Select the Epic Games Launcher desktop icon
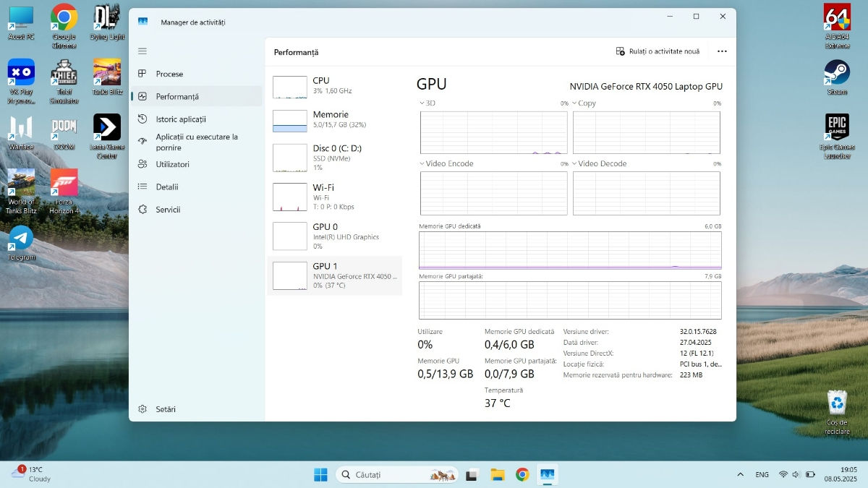868x488 pixels. pyautogui.click(x=837, y=136)
